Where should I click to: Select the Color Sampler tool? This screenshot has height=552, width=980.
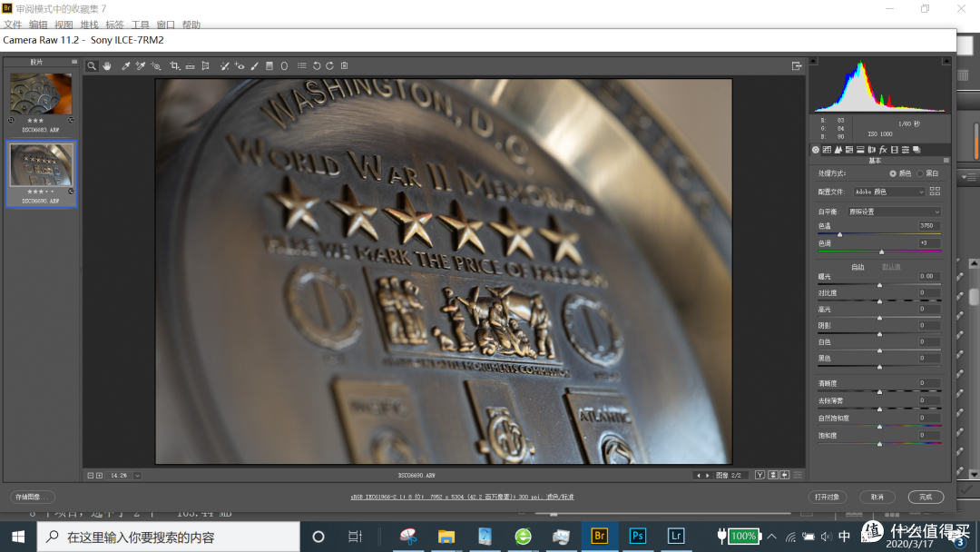pyautogui.click(x=141, y=66)
